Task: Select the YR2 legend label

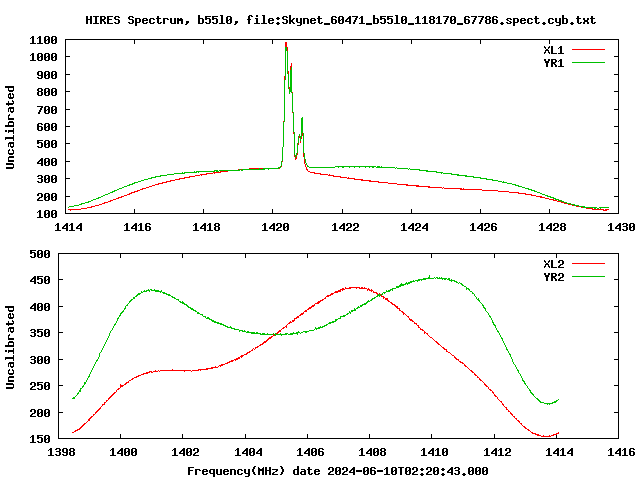Action: tap(553, 277)
